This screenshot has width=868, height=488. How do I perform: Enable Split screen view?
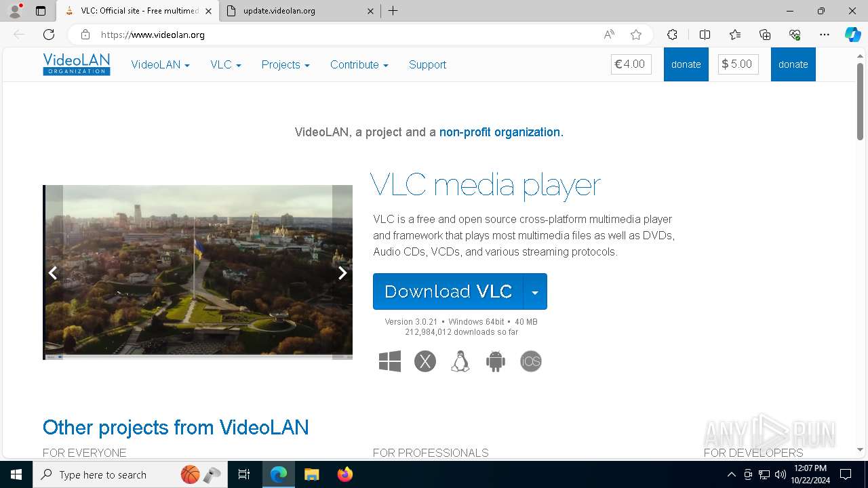(705, 35)
